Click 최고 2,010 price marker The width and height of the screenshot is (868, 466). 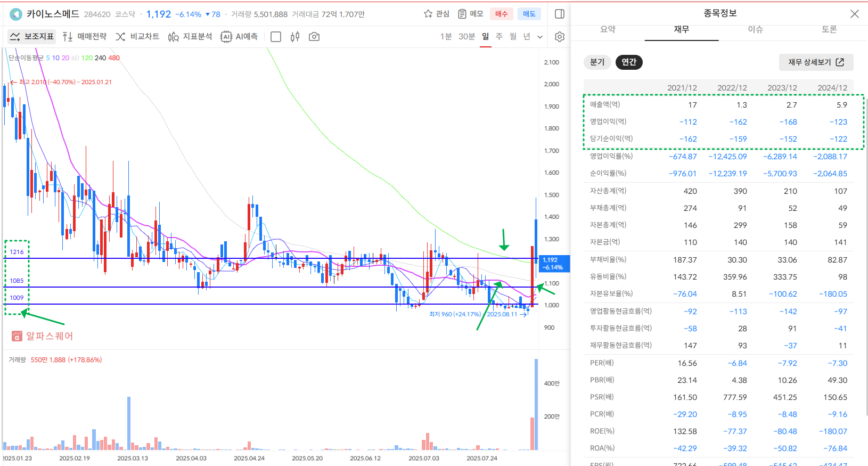(61, 82)
